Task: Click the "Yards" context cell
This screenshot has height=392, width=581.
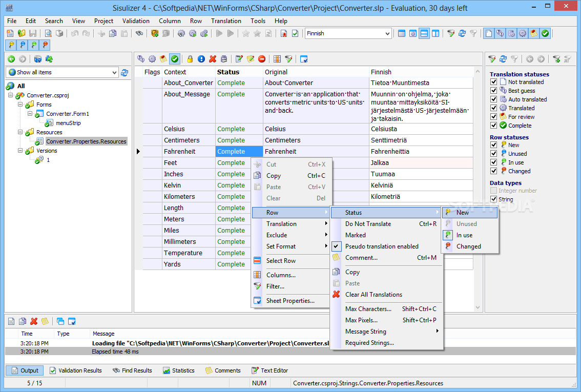Action: 189,264
